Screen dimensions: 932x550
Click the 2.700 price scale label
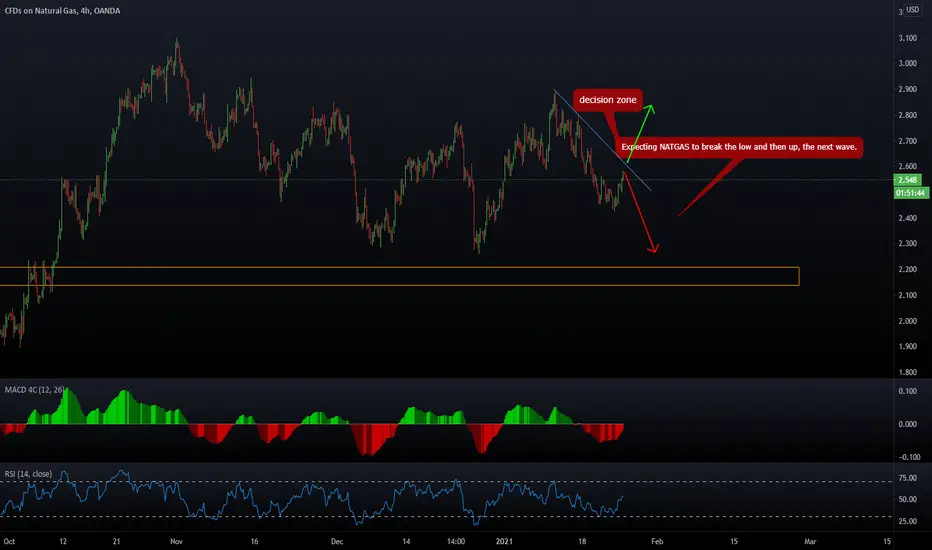908,142
